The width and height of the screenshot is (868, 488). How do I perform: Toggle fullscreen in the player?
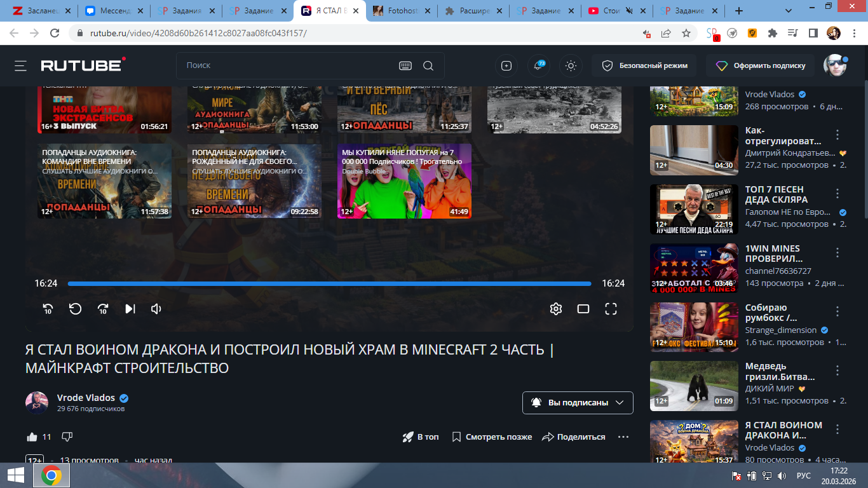(611, 309)
